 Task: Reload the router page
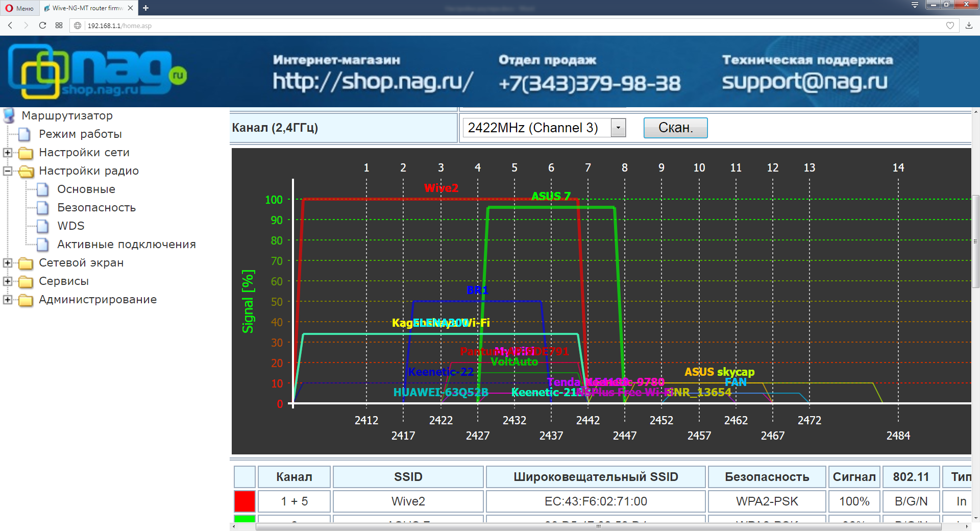[43, 25]
